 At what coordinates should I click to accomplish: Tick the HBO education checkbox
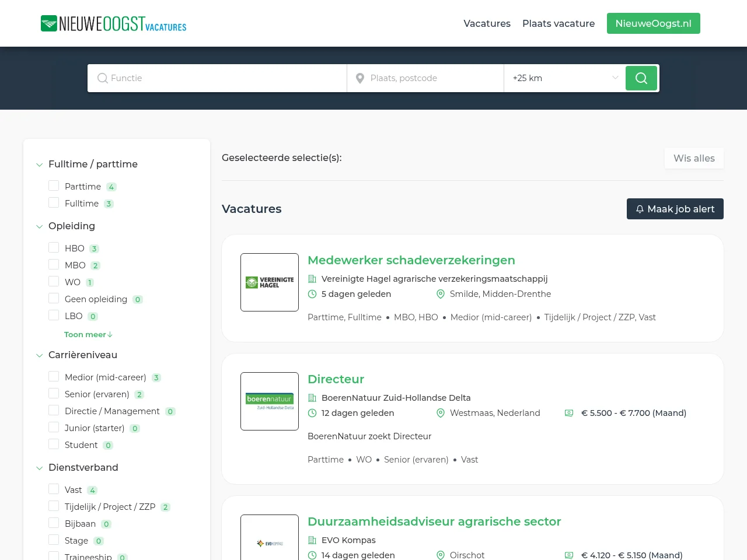point(54,247)
